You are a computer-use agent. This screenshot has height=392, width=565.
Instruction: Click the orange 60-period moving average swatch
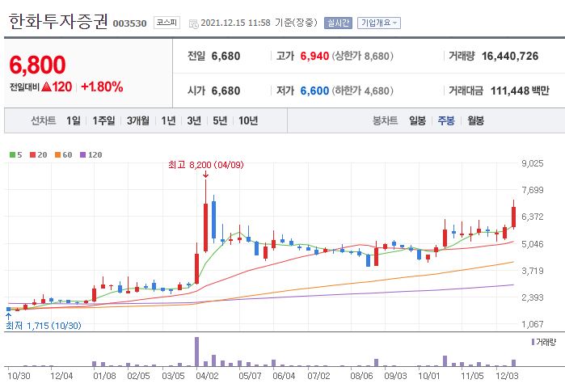57,155
